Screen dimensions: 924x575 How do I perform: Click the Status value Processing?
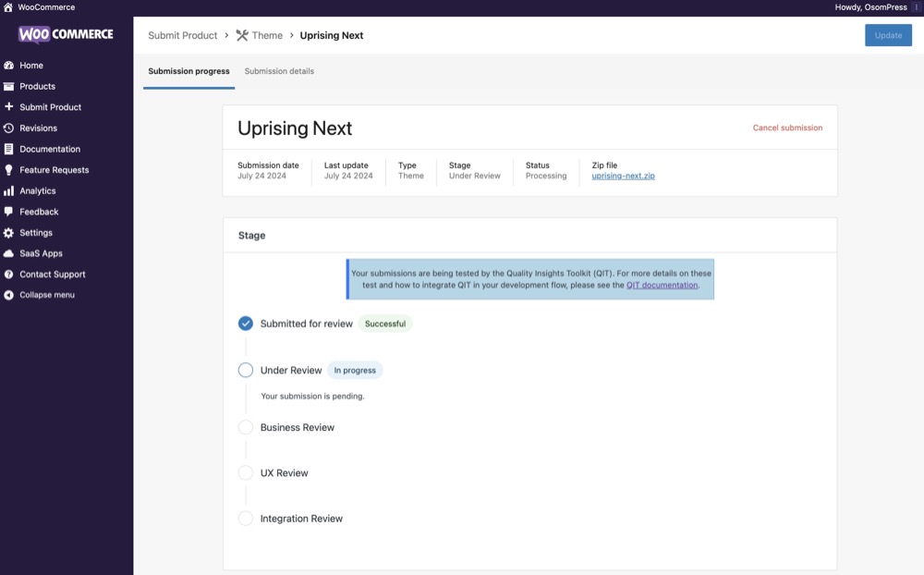546,176
